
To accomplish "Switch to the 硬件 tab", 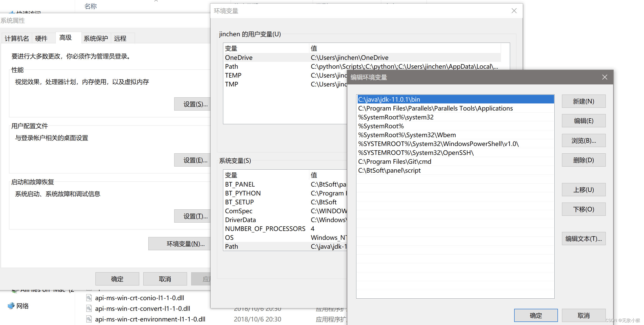I will click(41, 38).
